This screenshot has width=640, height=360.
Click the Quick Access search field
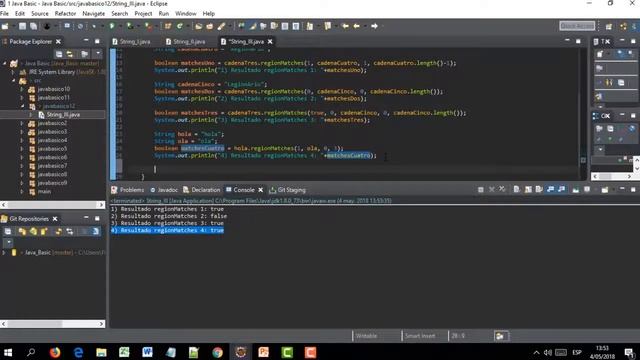(577, 26)
